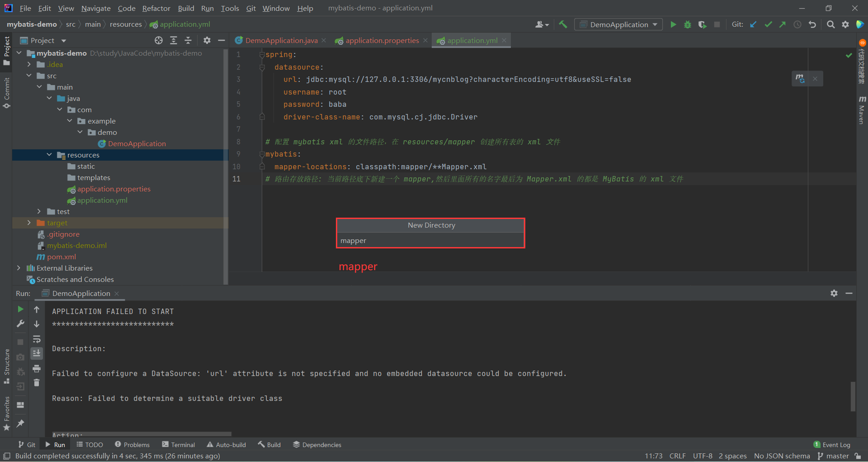868x462 pixels.
Task: Start debugging with the bug icon
Action: (x=688, y=24)
